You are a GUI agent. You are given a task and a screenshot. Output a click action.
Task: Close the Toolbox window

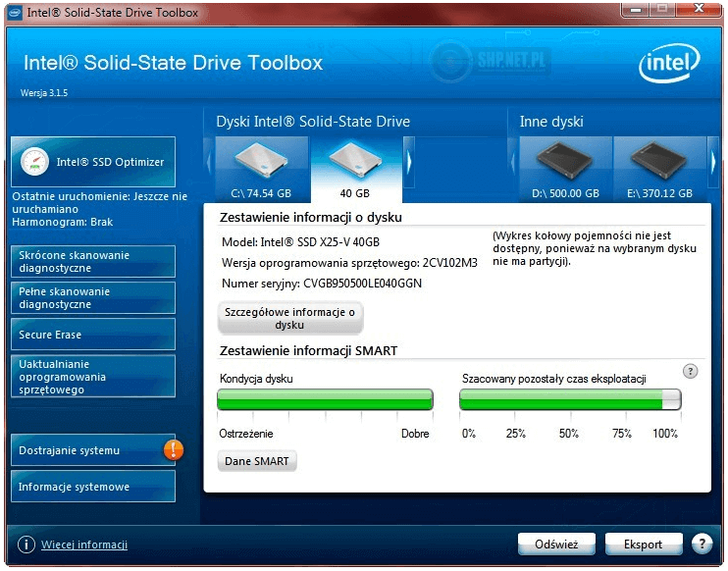tap(699, 9)
